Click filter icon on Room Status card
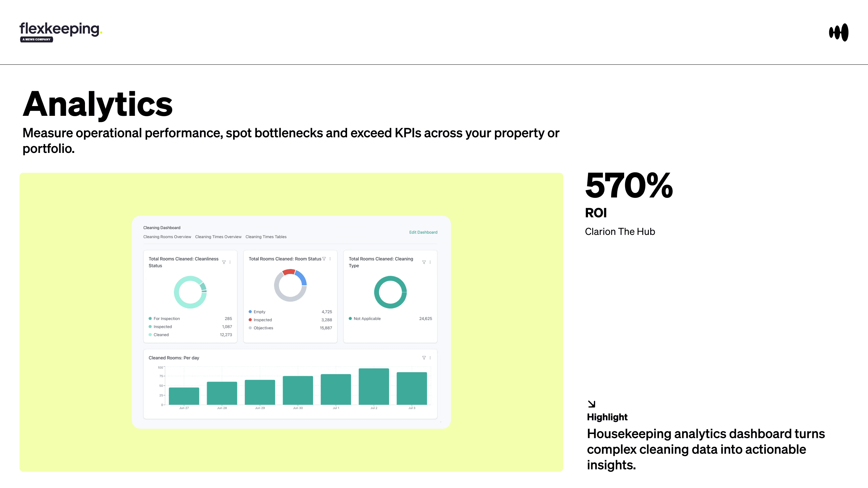This screenshot has width=868, height=488. (x=324, y=259)
